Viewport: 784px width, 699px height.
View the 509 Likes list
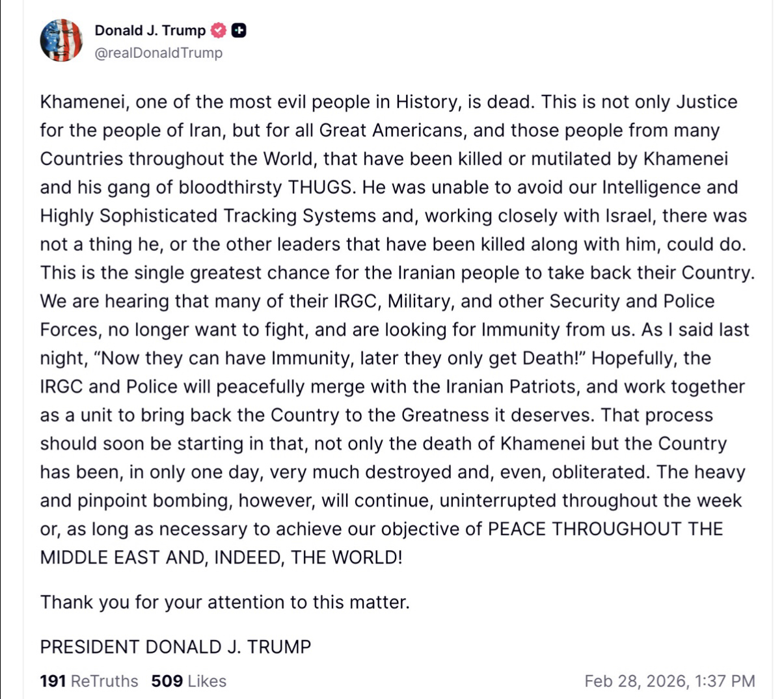point(189,681)
